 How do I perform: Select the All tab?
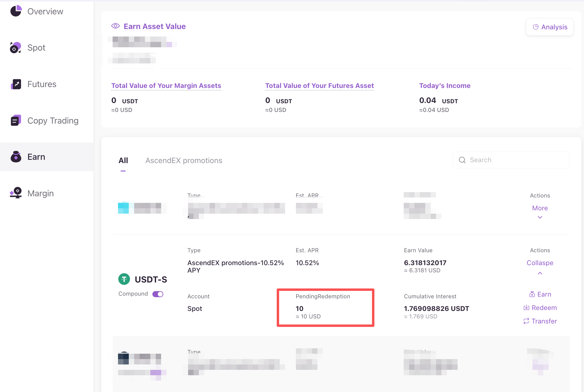[123, 161]
